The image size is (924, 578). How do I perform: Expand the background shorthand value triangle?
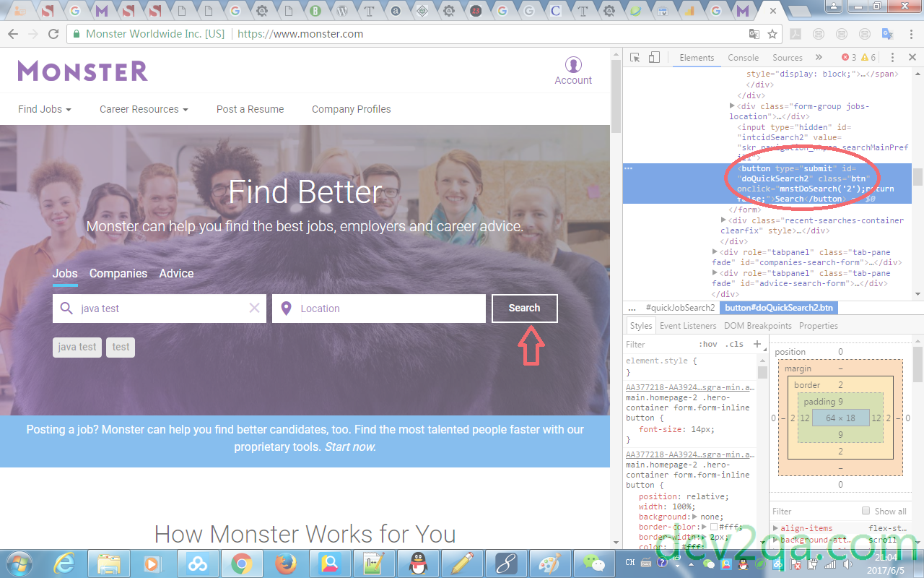pyautogui.click(x=694, y=517)
